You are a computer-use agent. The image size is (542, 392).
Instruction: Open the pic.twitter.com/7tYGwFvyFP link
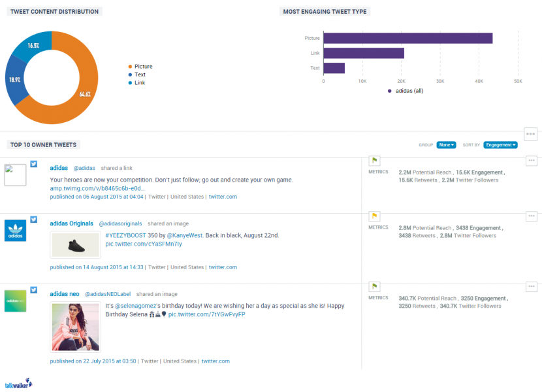point(207,314)
